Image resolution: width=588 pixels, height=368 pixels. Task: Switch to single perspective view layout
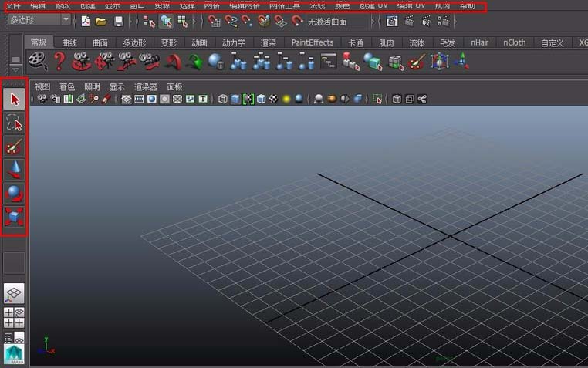(x=14, y=294)
